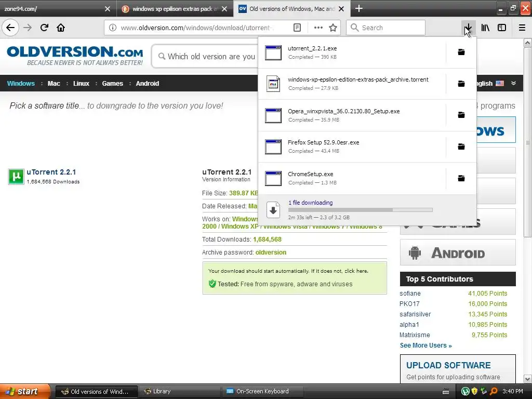Click the page scrollbar down arrow
This screenshot has width=532, height=399.
(528, 379)
